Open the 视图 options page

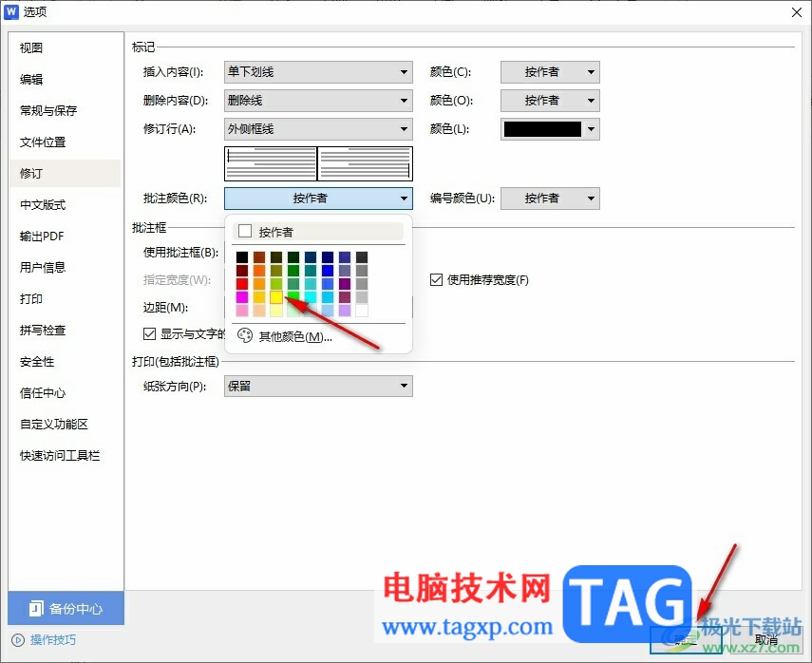click(65, 47)
